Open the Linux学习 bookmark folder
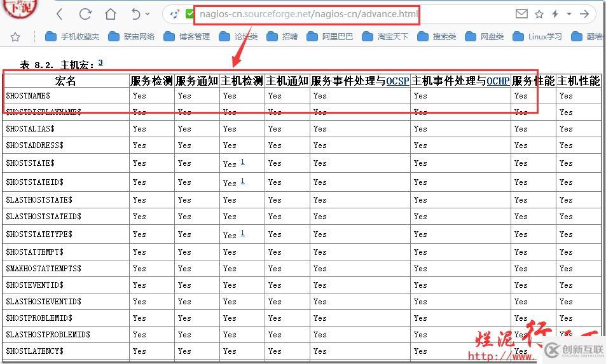This screenshot has height=364, width=606. pyautogui.click(x=537, y=37)
